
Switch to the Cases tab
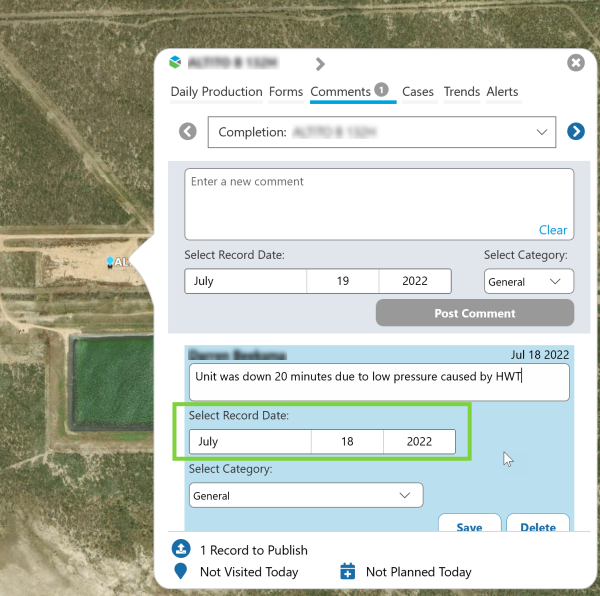(x=418, y=92)
